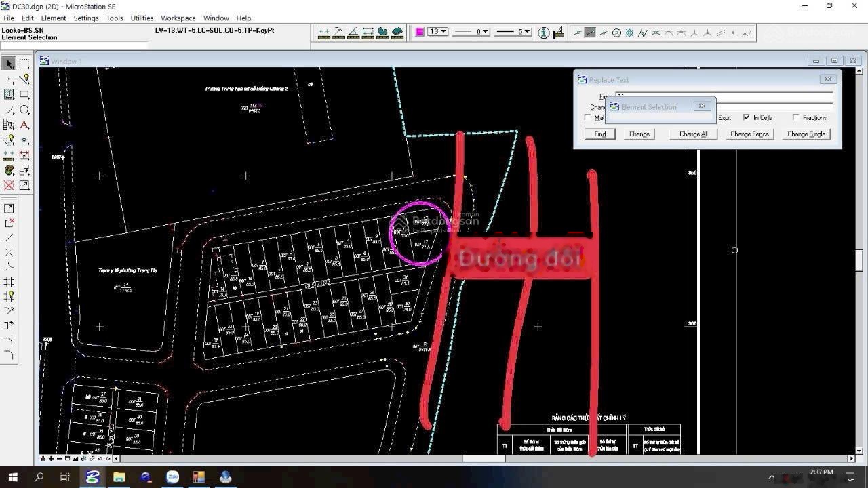The height and width of the screenshot is (488, 868).
Task: Tick the Match Case checkbox
Action: [x=588, y=117]
